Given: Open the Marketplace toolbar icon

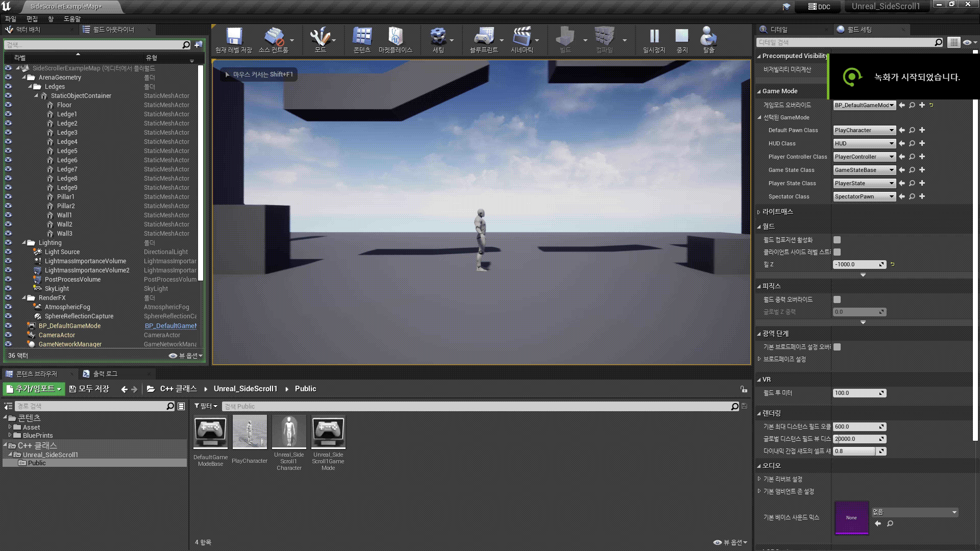Looking at the screenshot, I should (396, 37).
